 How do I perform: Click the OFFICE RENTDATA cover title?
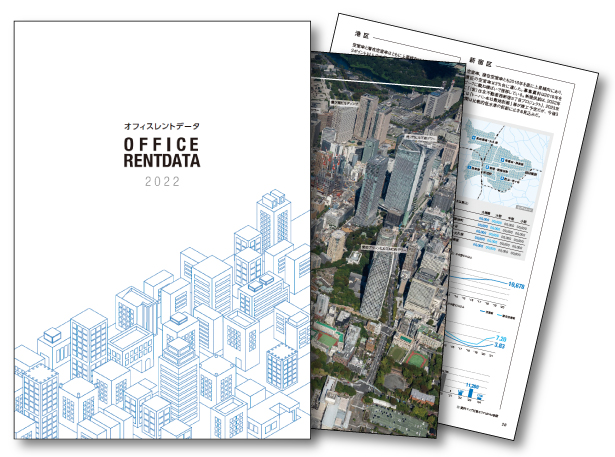tap(162, 152)
